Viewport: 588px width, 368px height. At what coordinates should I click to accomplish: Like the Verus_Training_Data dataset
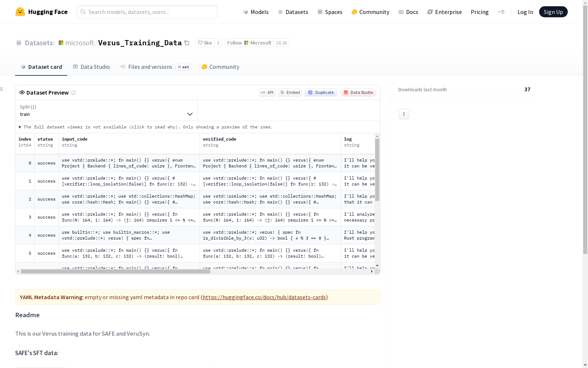pos(205,43)
